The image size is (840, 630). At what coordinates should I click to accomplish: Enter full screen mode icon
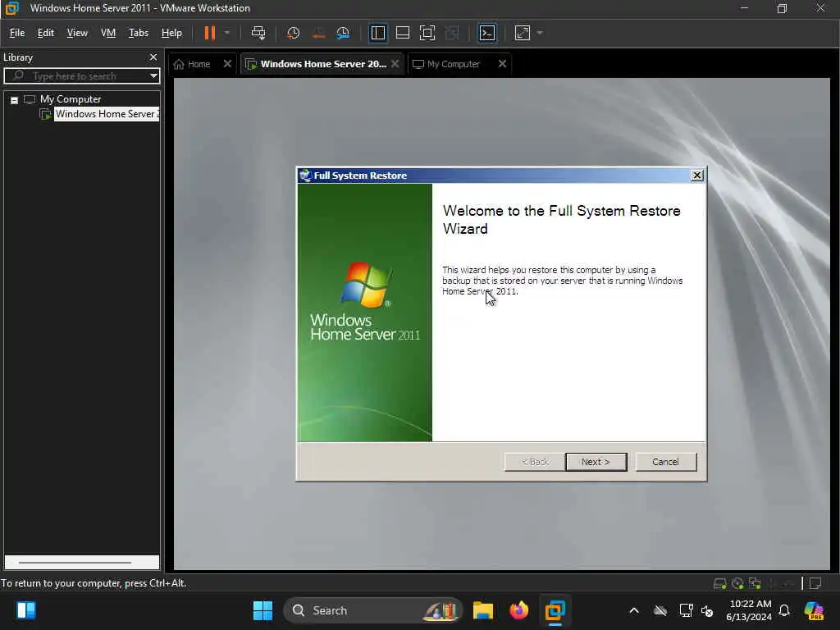coord(427,33)
